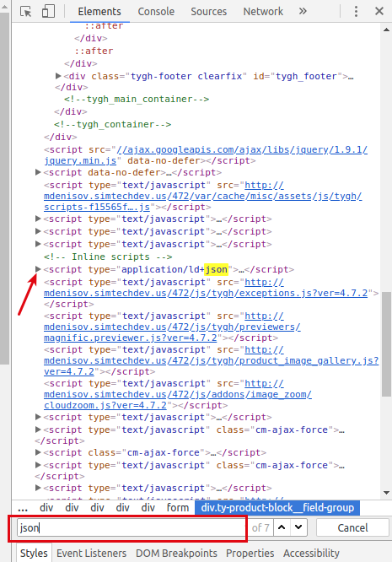Select the <!-- Inline scripts --> comment
The image size is (392, 562).
click(x=108, y=257)
